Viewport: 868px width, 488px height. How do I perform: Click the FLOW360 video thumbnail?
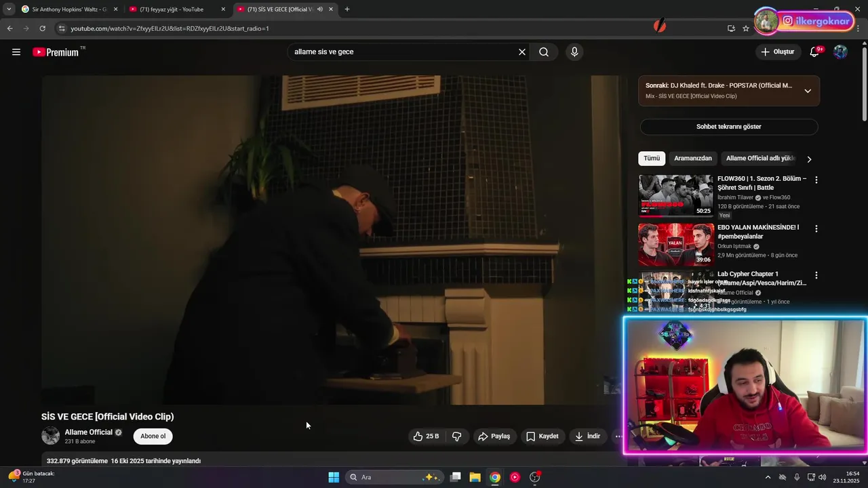coord(676,196)
